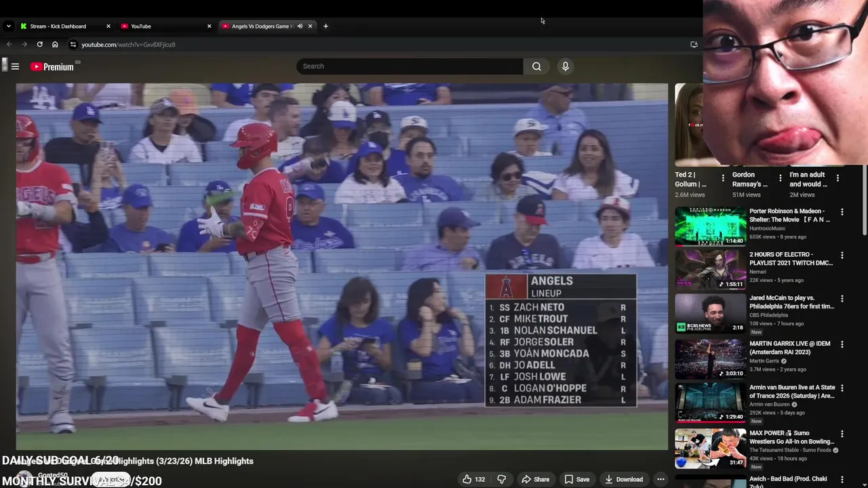Click the Armin van Buuren thumbnail
Screen dimensions: 868x488
[710, 403]
